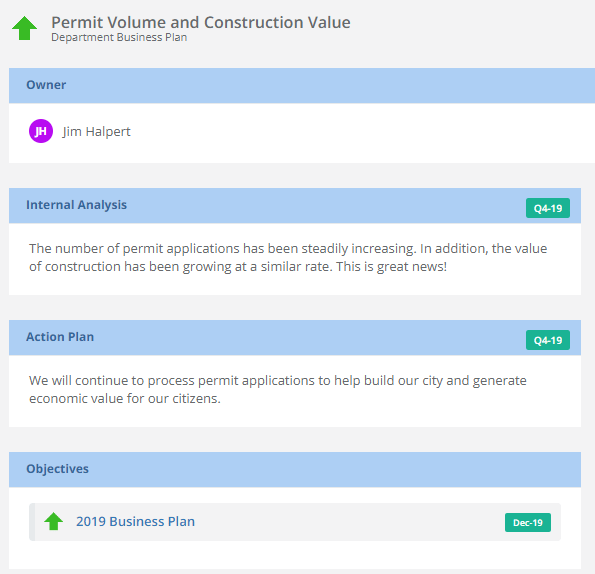Image resolution: width=595 pixels, height=574 pixels.
Task: Click the Internal Analysis text about permit applications
Action: click(x=288, y=258)
